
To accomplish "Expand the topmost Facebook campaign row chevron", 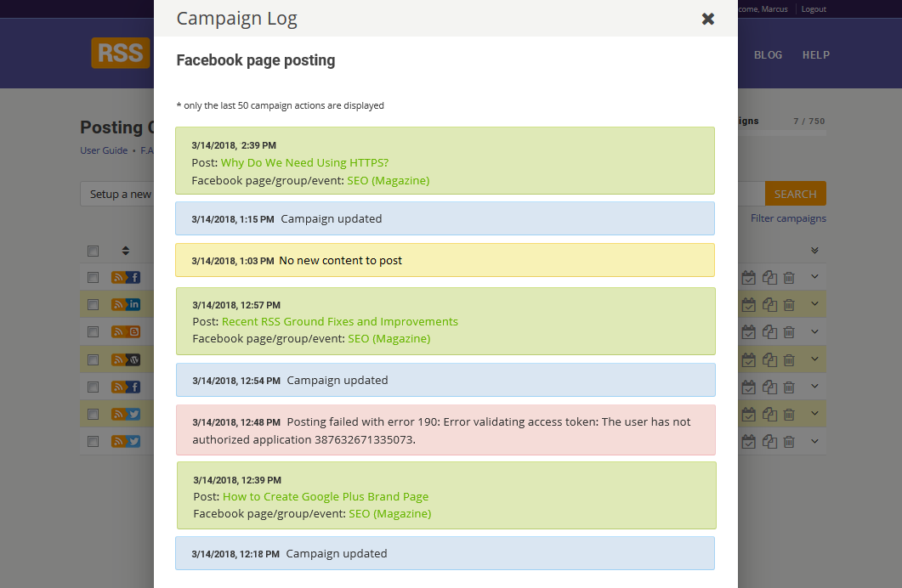I will (814, 276).
